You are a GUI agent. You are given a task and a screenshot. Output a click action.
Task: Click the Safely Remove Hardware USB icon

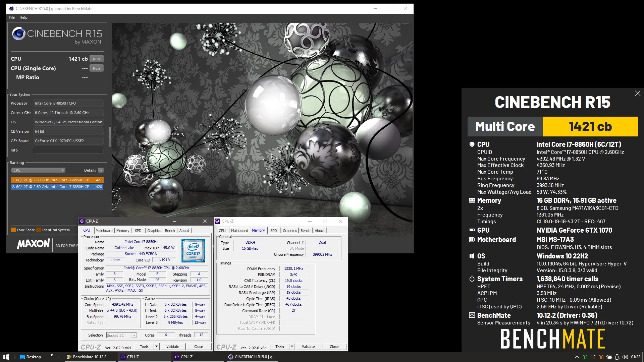click(x=617, y=357)
